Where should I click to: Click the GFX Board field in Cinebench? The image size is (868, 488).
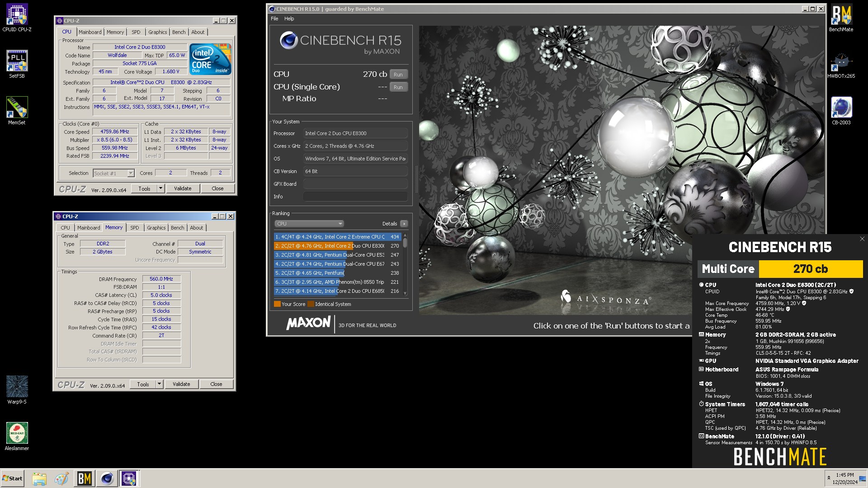click(x=355, y=184)
